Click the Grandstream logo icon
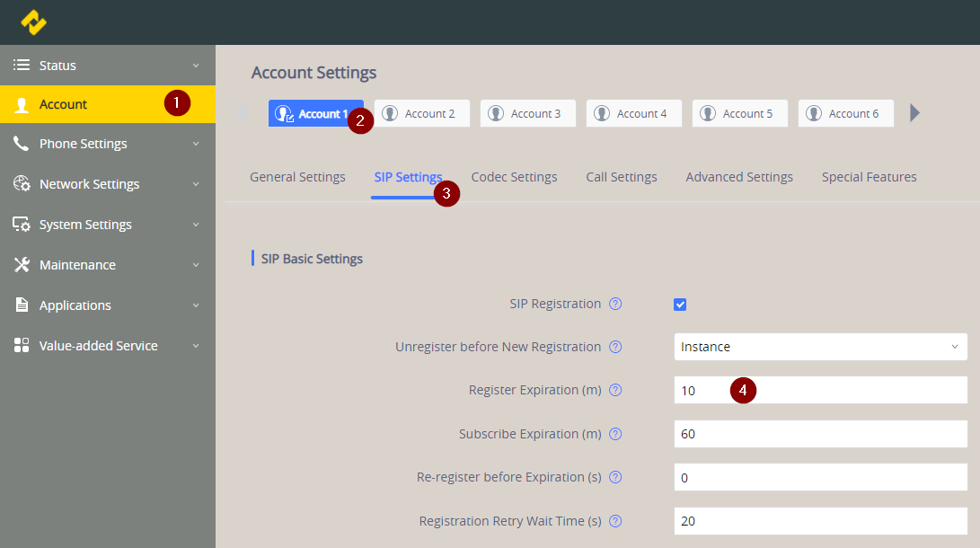Viewport: 980px width, 548px height. pos(33,22)
